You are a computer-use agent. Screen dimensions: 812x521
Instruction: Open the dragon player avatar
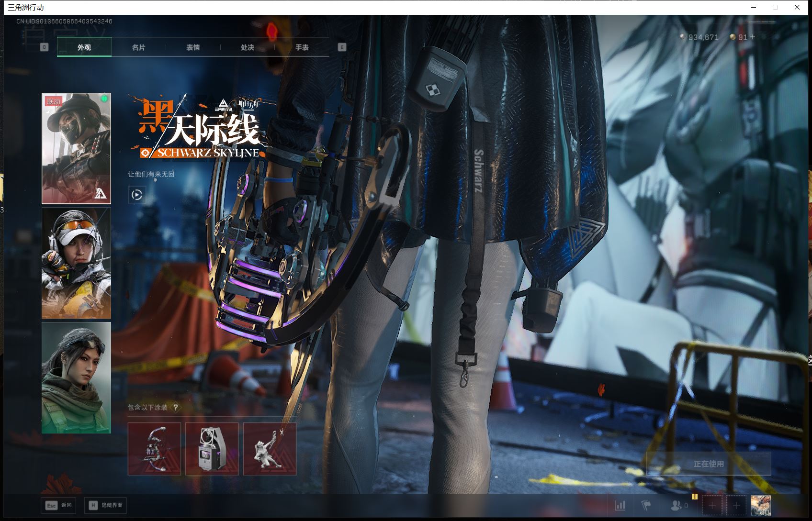tap(761, 505)
